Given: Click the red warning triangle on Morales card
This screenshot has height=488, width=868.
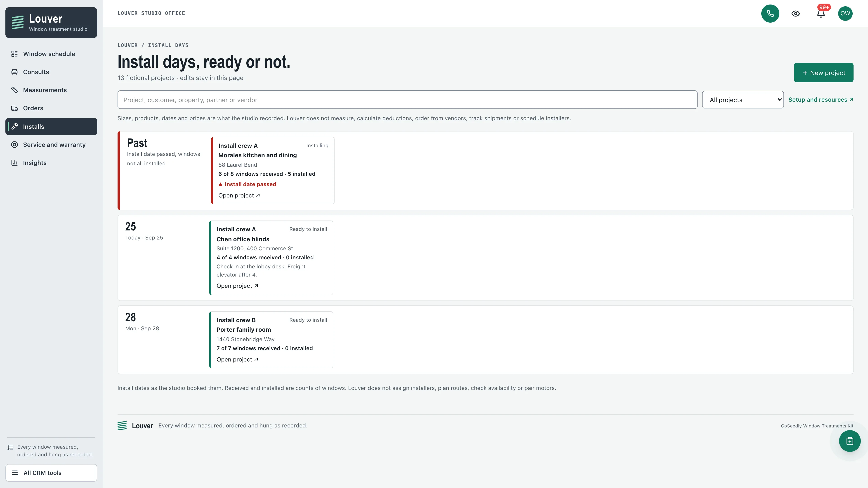Looking at the screenshot, I should coord(220,184).
